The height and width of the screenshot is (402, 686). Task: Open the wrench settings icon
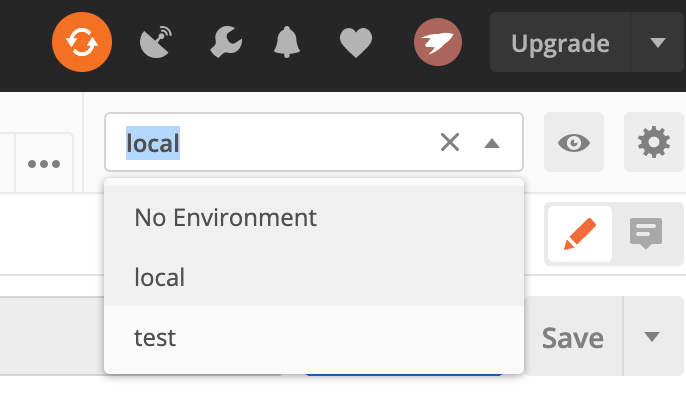point(226,43)
